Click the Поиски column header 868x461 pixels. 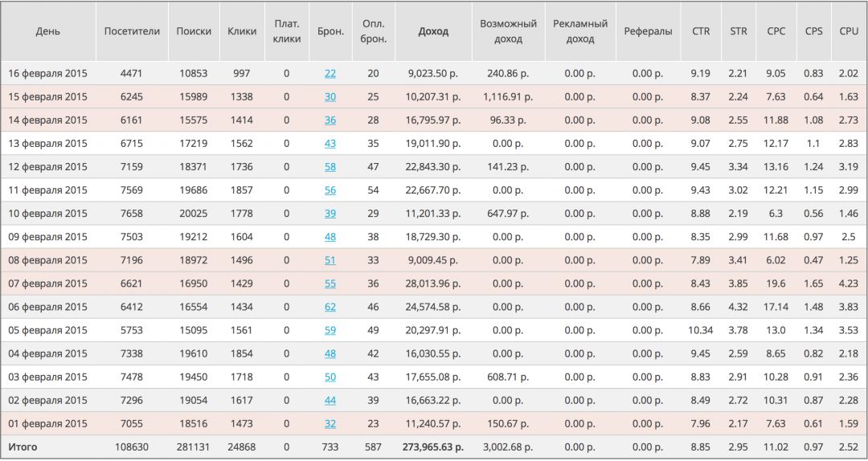point(194,31)
